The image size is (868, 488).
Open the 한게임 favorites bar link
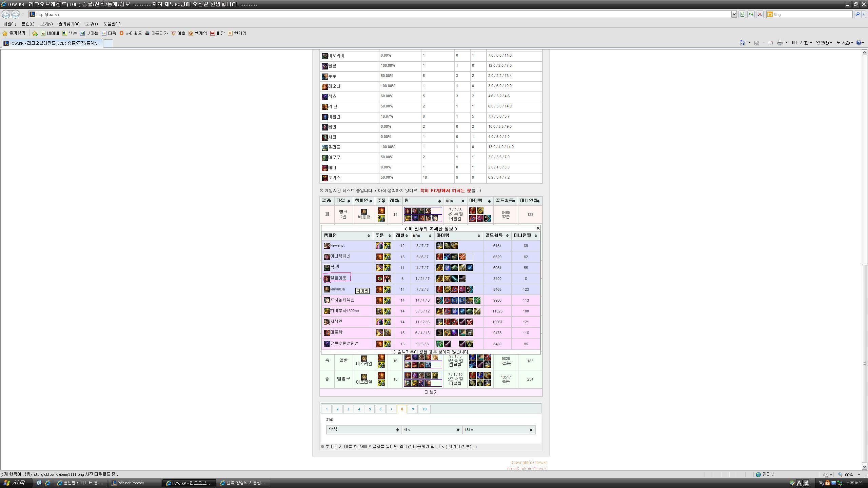pyautogui.click(x=237, y=33)
